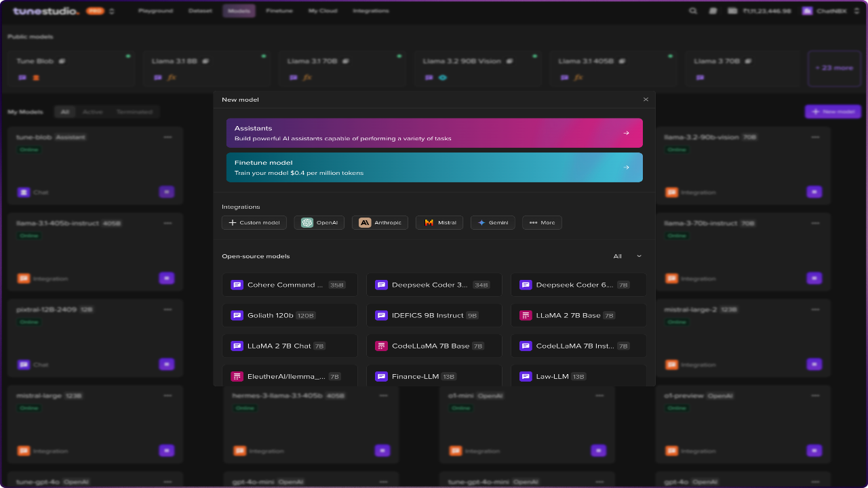This screenshot has height=488, width=868.
Task: Open the Llama 3.1 8B public model card
Action: (206, 68)
